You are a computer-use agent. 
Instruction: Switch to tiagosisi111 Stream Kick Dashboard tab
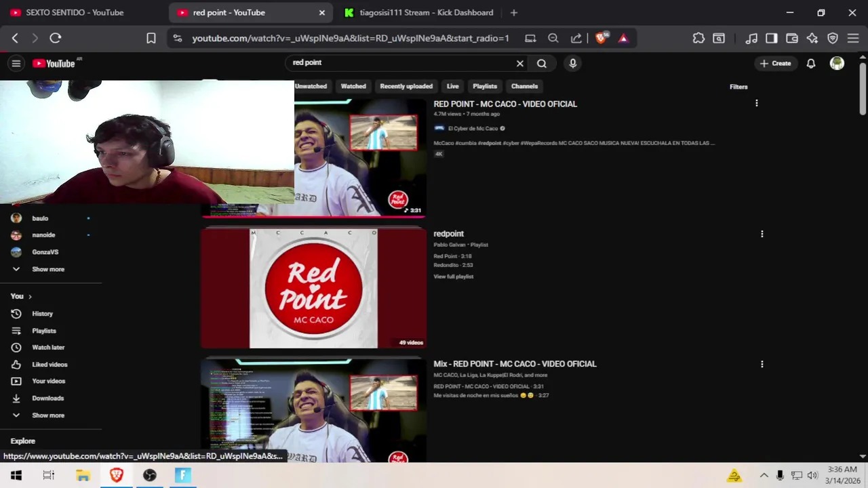tap(417, 12)
